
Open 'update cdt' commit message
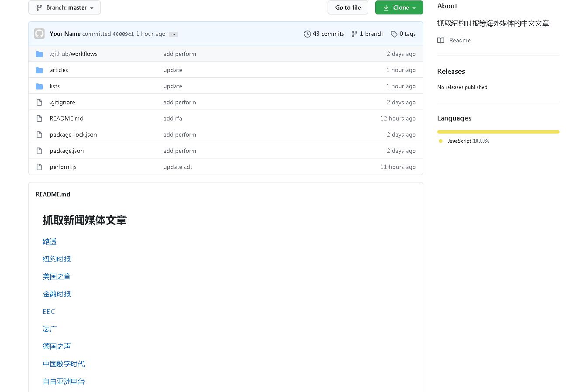click(x=178, y=167)
